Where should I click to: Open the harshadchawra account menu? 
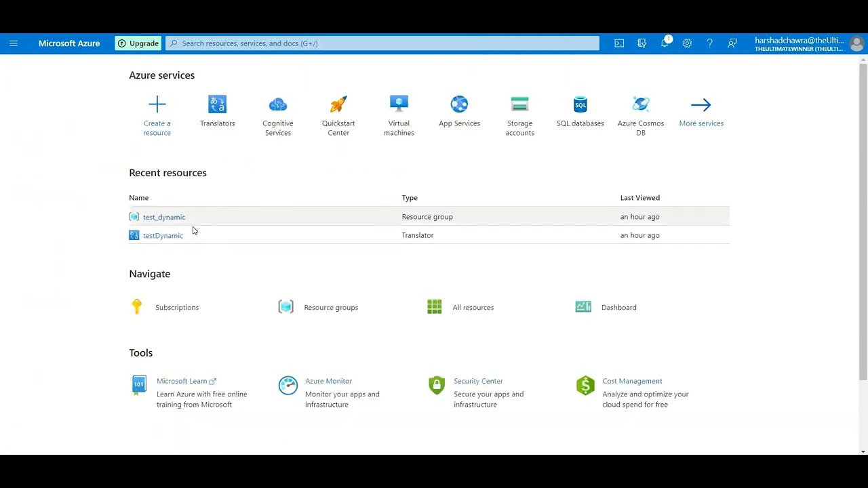click(x=800, y=44)
